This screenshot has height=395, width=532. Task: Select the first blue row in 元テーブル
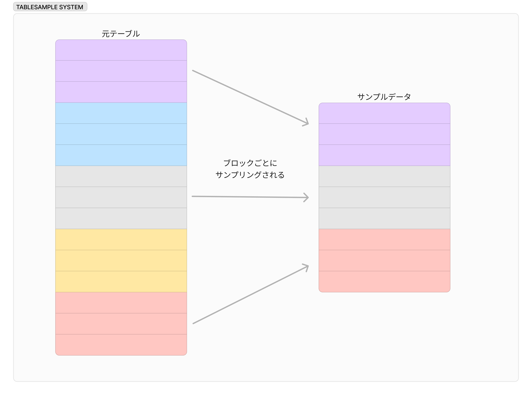point(121,113)
